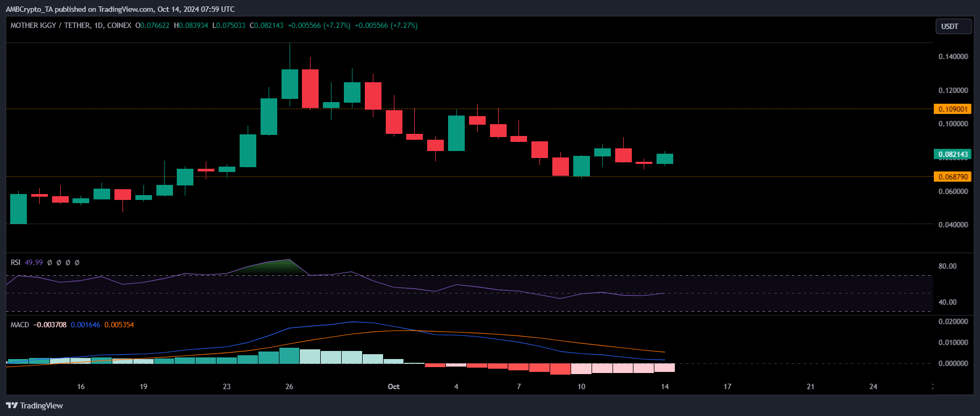Click the latest green candle on Oct 14
The width and height of the screenshot is (980, 416).
(x=665, y=159)
